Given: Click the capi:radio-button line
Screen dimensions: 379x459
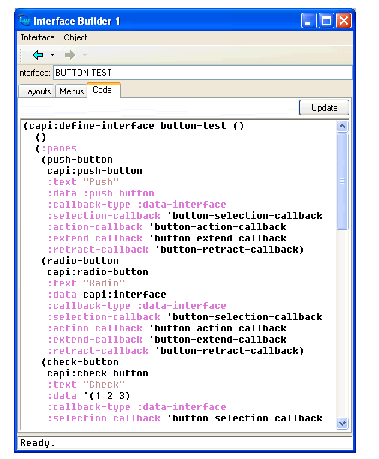Looking at the screenshot, I should (98, 272).
